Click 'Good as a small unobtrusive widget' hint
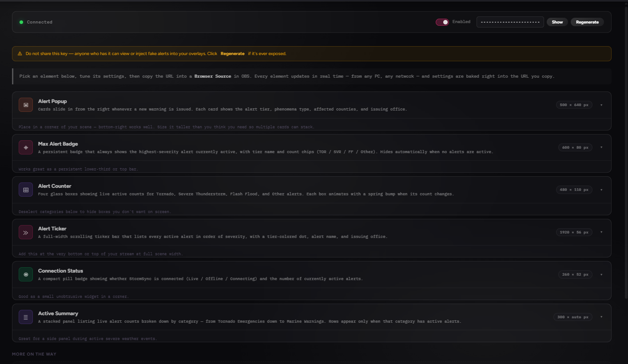Viewport: 628px width, 364px height. (74, 297)
